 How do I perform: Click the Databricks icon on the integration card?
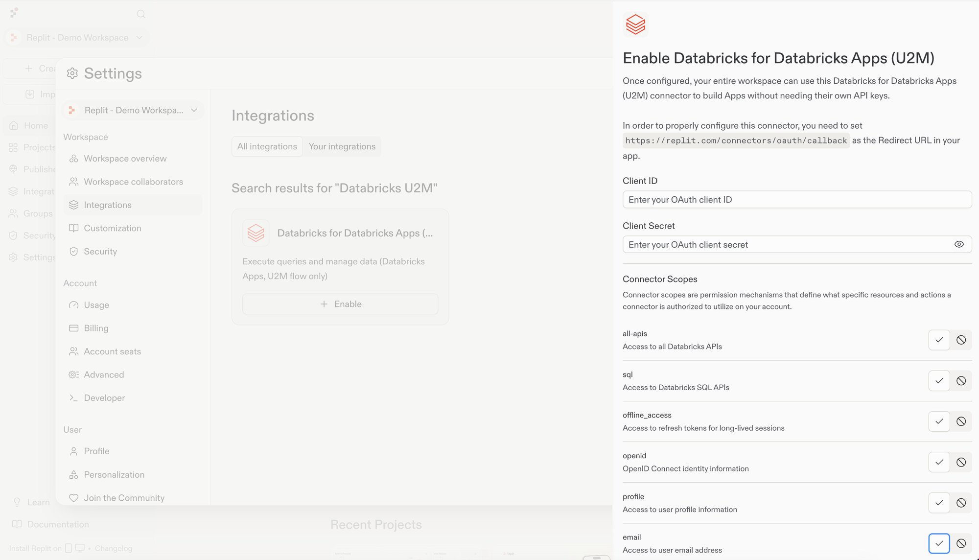256,233
